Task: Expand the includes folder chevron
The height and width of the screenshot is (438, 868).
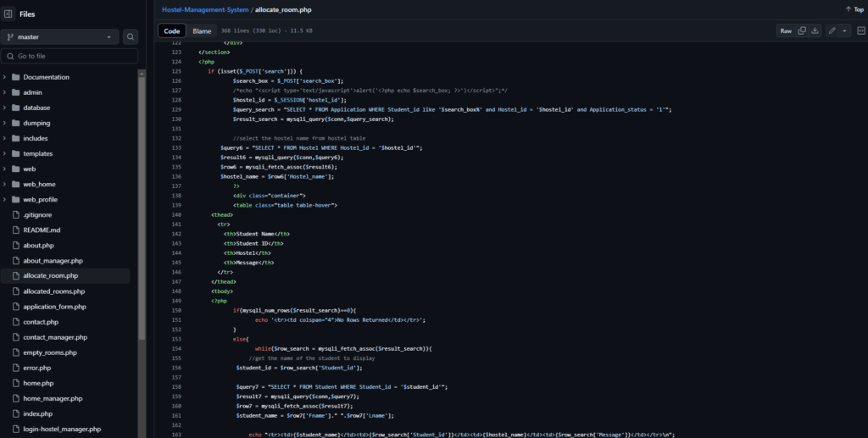Action: coord(4,138)
